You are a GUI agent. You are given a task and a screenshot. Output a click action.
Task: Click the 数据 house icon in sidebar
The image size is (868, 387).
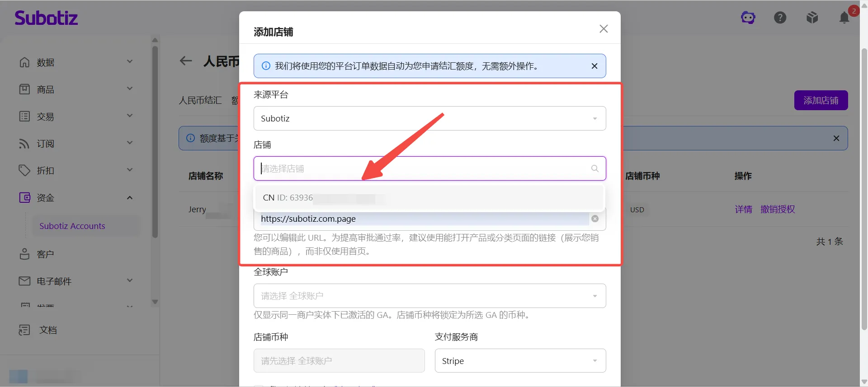point(24,62)
